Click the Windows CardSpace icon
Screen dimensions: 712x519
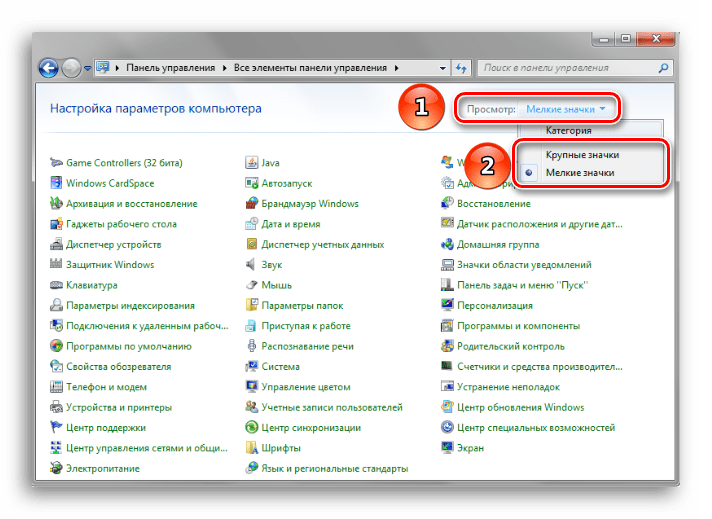tap(56, 183)
